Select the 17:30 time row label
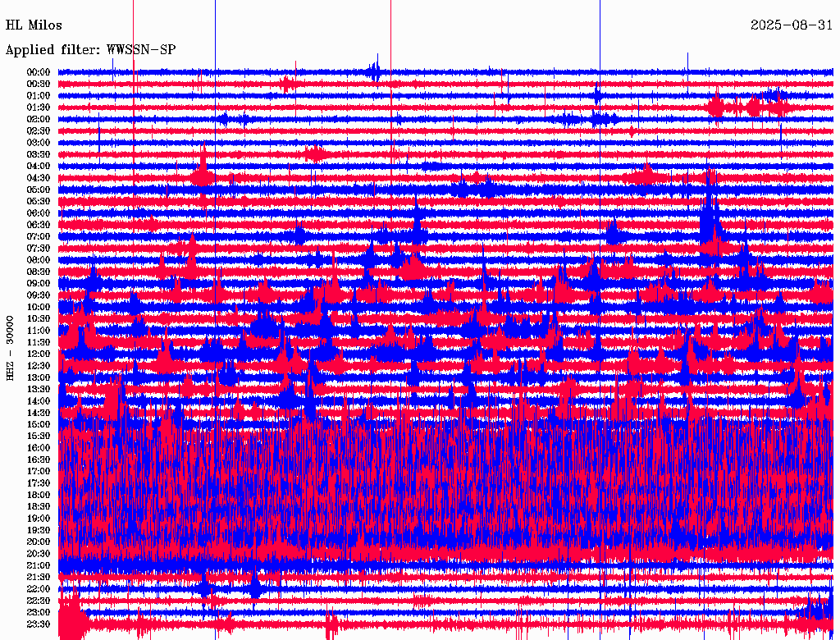This screenshot has width=840, height=640. [x=39, y=483]
